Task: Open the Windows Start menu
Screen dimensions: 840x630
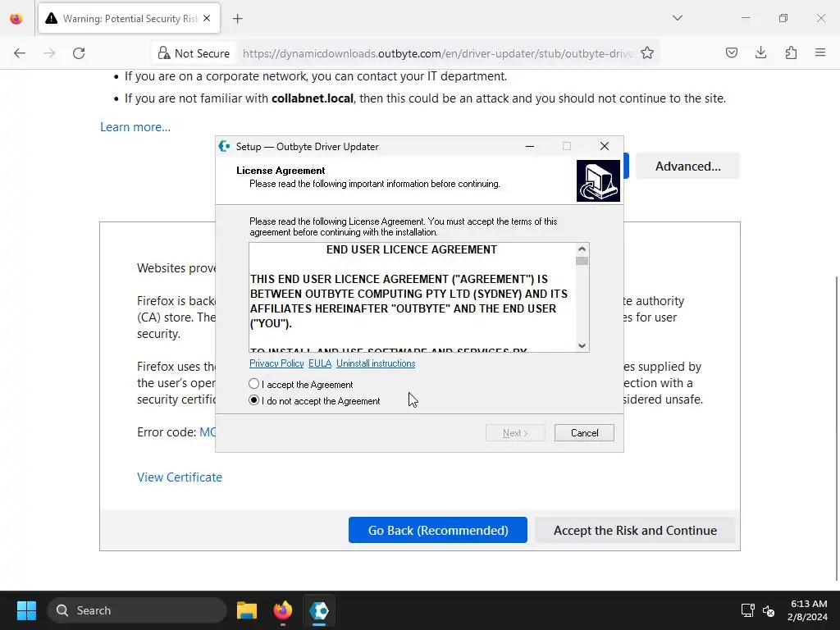Action: pyautogui.click(x=26, y=610)
